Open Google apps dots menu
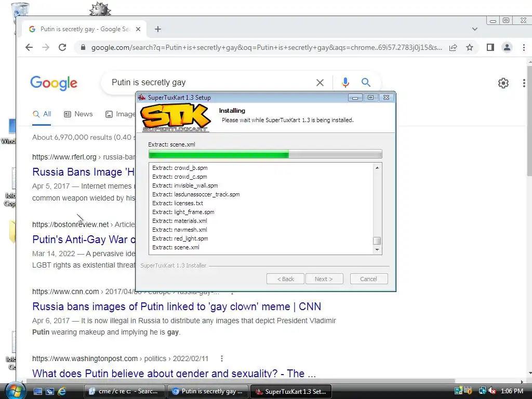 [524, 83]
